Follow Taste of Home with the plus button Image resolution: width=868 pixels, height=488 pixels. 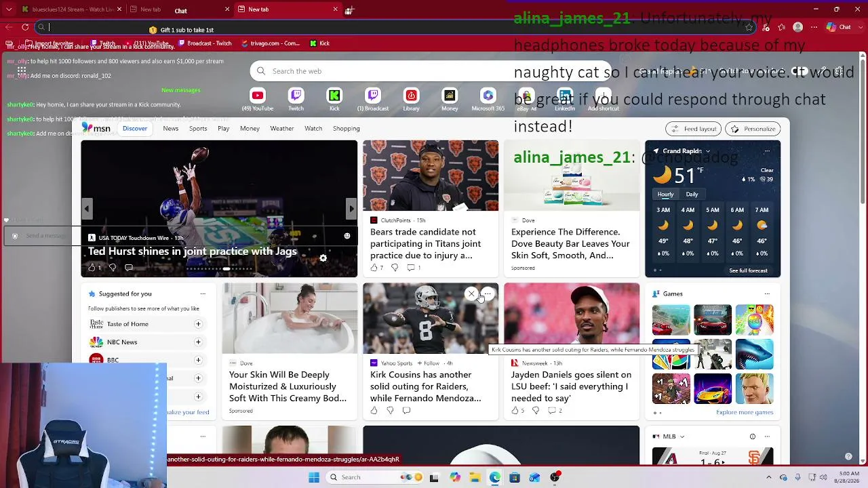198,324
